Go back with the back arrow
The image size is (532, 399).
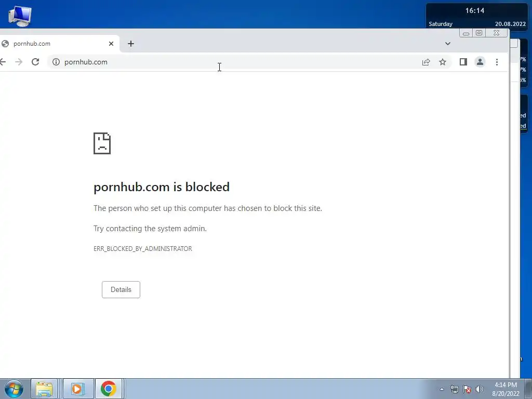[x=3, y=62]
